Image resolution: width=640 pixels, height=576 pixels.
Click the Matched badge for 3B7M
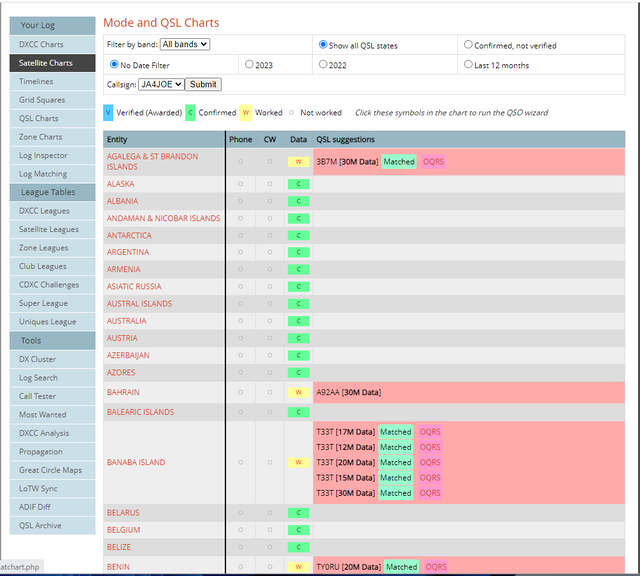click(x=399, y=162)
